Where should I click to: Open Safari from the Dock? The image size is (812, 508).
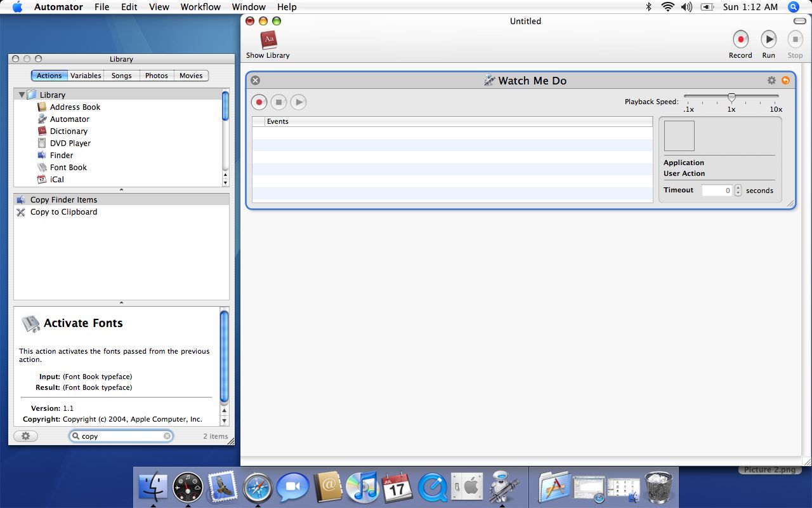(258, 488)
